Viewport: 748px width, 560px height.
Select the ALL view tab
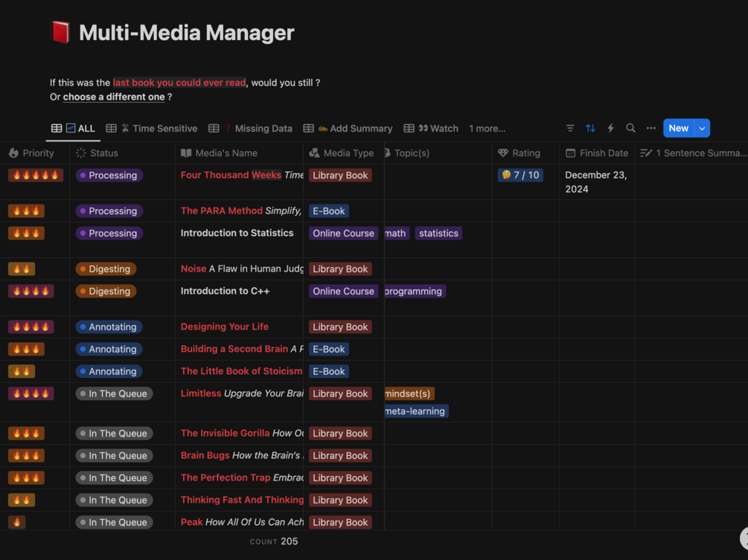[73, 128]
